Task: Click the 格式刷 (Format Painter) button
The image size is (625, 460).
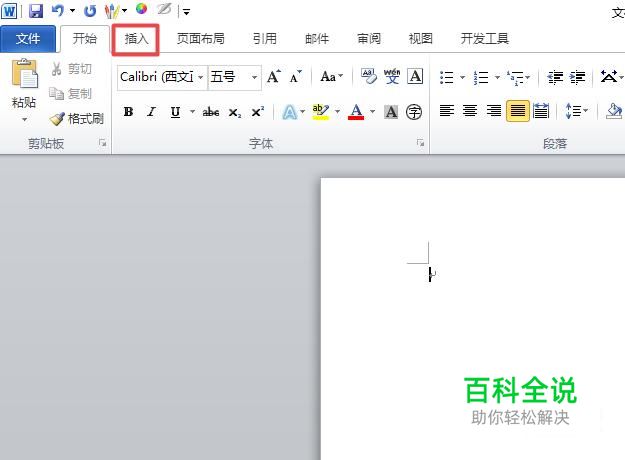Action: point(77,118)
